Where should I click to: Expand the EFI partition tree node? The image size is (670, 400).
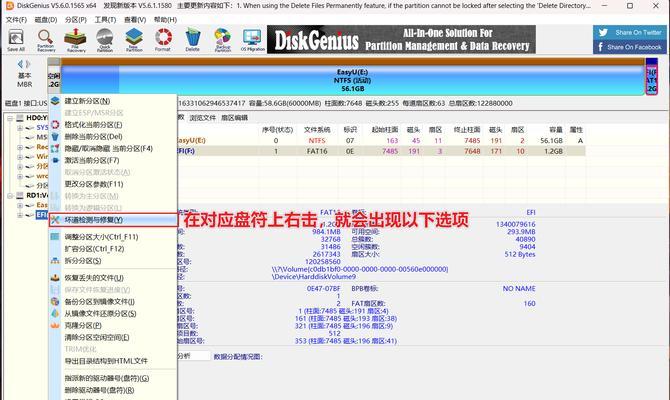[x=20, y=215]
